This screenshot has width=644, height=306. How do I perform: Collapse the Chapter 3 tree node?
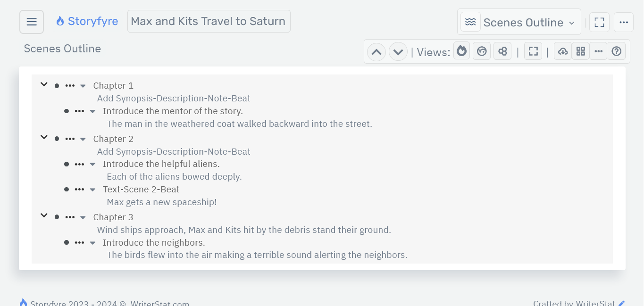[44, 216]
